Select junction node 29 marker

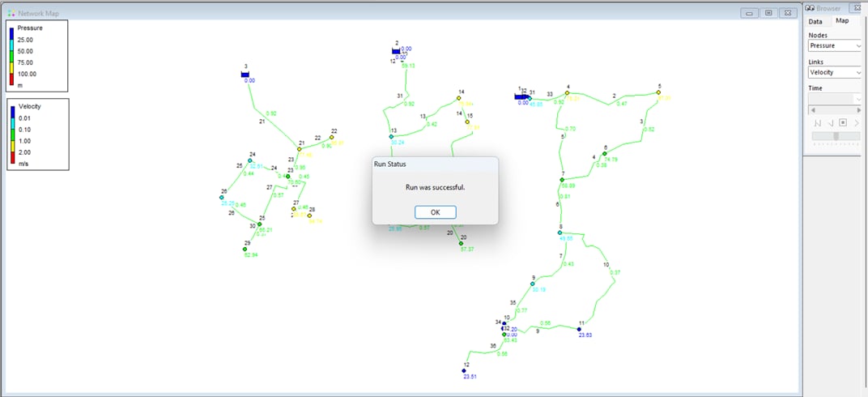[245, 250]
